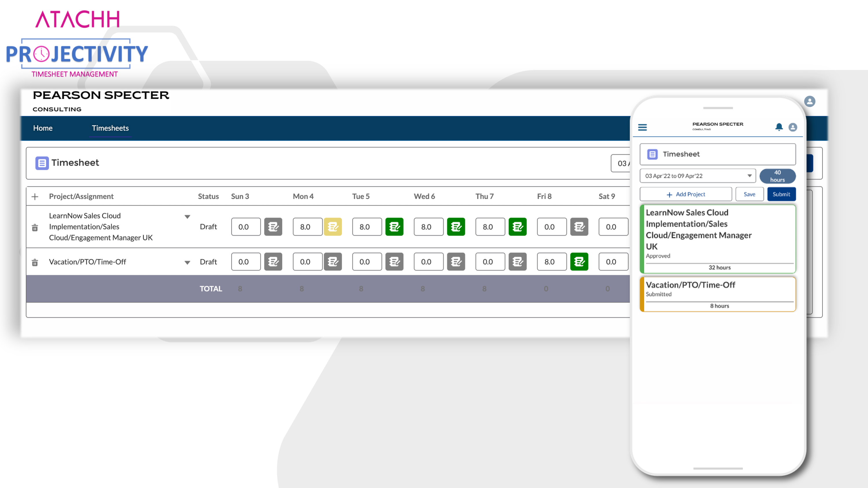Click the plus icon to add project row
868x488 pixels.
[x=35, y=196]
